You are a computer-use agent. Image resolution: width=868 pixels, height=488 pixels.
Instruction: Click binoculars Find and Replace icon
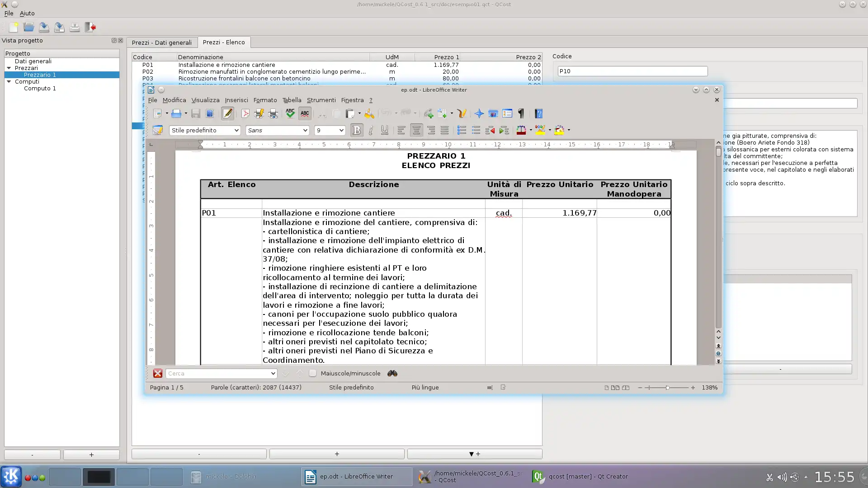(392, 373)
